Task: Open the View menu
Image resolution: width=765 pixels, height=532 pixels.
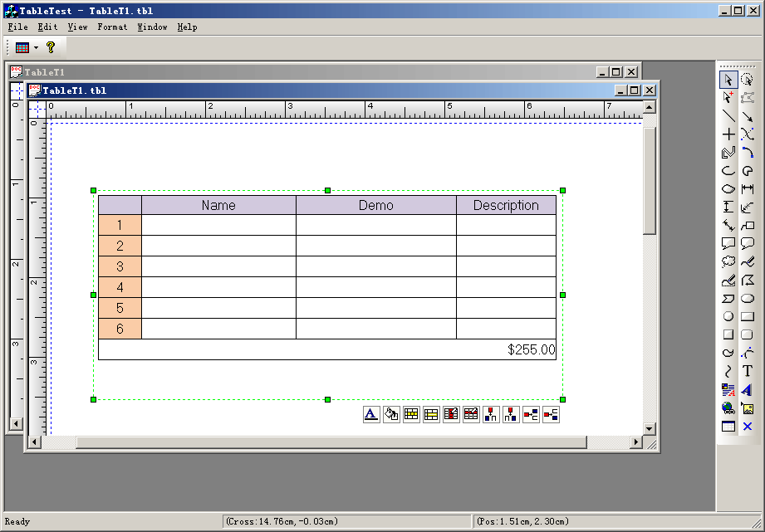Action: click(x=77, y=27)
